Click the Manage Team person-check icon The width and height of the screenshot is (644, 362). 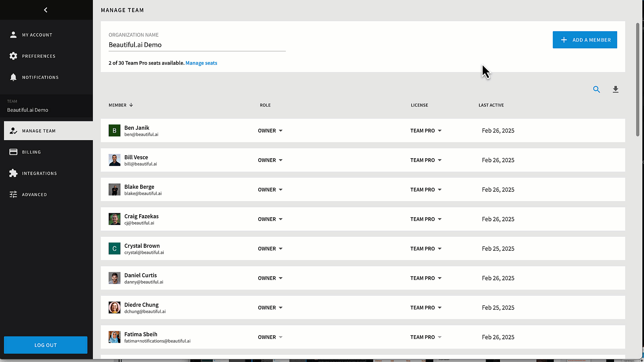pyautogui.click(x=13, y=131)
